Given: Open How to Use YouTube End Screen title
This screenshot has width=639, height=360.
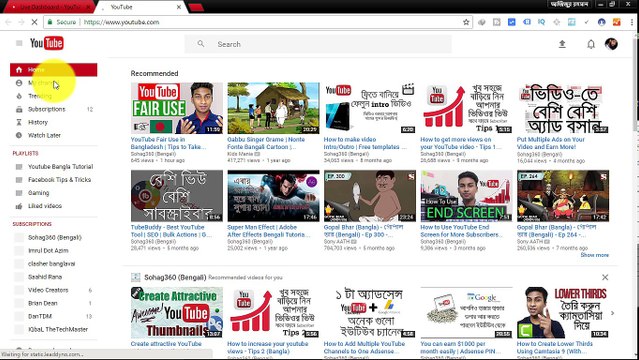Looking at the screenshot, I should coord(461,231).
